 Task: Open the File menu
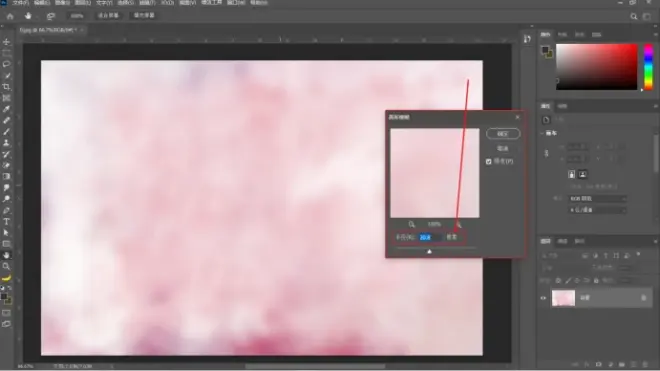(20, 3)
